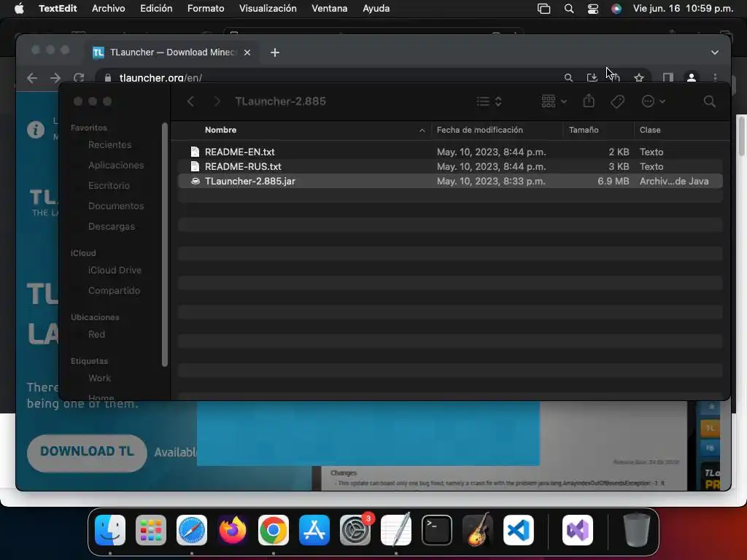
Task: Change Finder list view mode dropdown
Action: coord(489,101)
